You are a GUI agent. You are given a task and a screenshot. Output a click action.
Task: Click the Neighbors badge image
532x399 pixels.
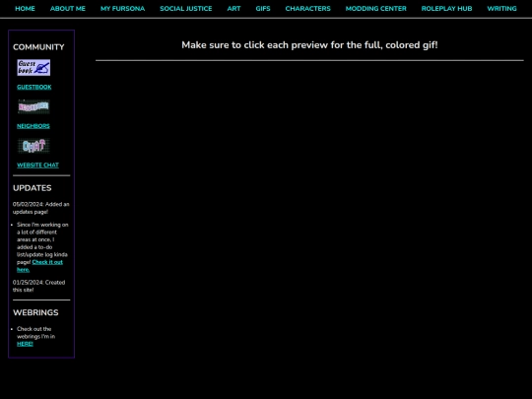click(x=33, y=106)
